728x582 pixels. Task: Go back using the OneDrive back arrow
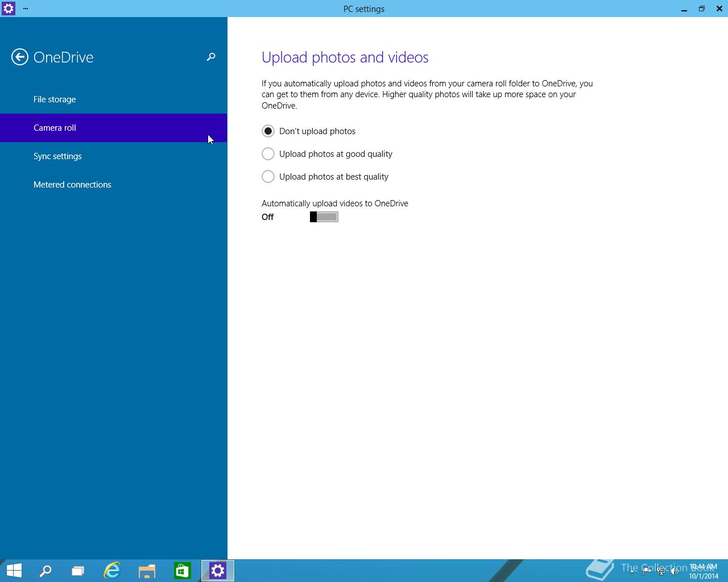(x=20, y=57)
